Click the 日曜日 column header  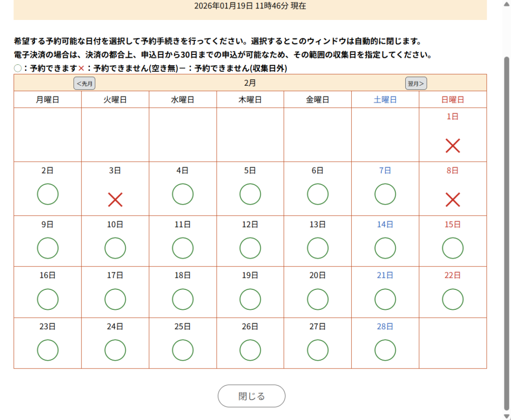pyautogui.click(x=453, y=100)
